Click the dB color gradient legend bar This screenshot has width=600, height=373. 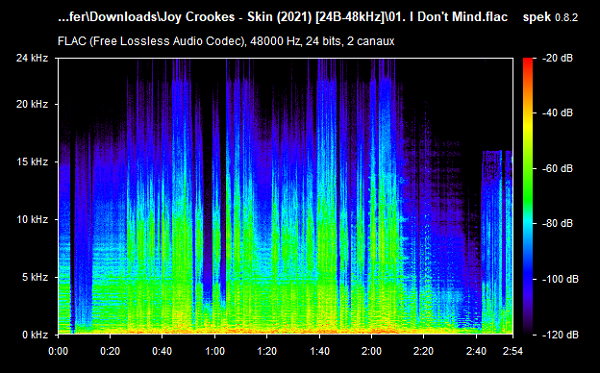[528, 196]
